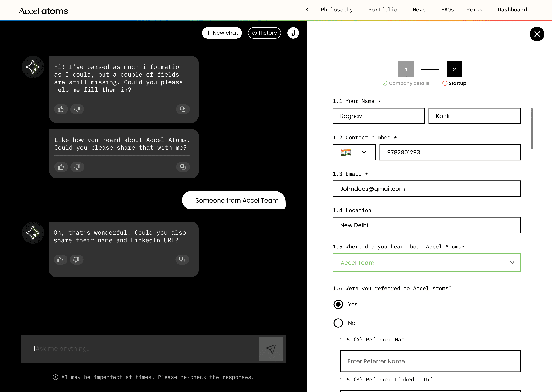Screen dimensions: 552x392
Task: Click the send message paper plane icon
Action: [x=271, y=349]
